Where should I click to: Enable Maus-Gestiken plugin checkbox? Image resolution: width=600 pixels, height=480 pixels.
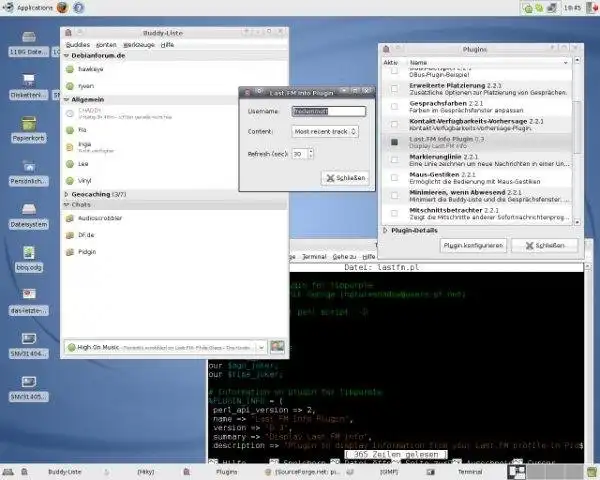point(394,178)
